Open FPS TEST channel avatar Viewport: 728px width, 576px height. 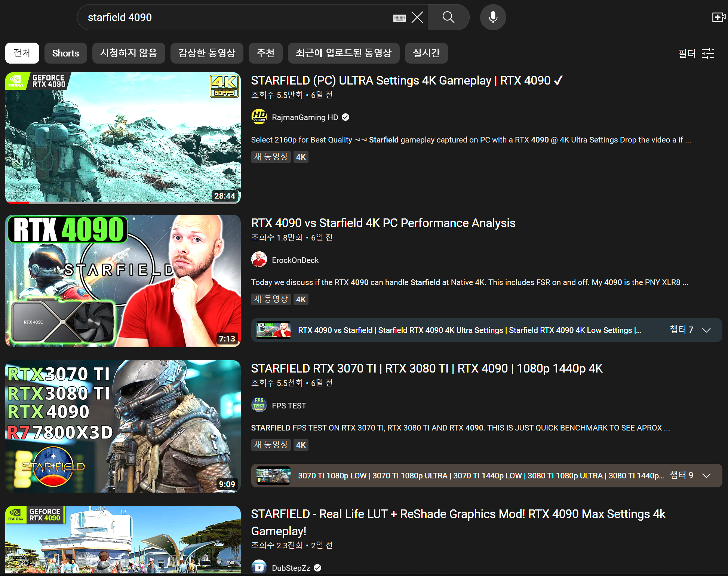[x=259, y=405]
